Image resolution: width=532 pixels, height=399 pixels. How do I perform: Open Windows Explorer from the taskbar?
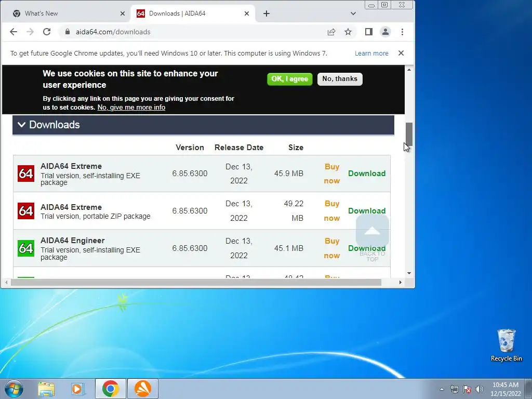(x=46, y=389)
